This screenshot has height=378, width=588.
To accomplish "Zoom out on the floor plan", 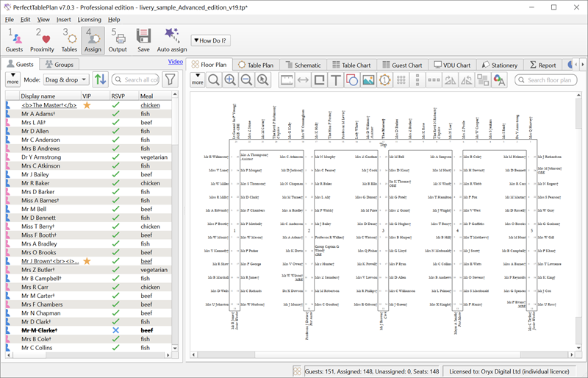I will point(246,80).
